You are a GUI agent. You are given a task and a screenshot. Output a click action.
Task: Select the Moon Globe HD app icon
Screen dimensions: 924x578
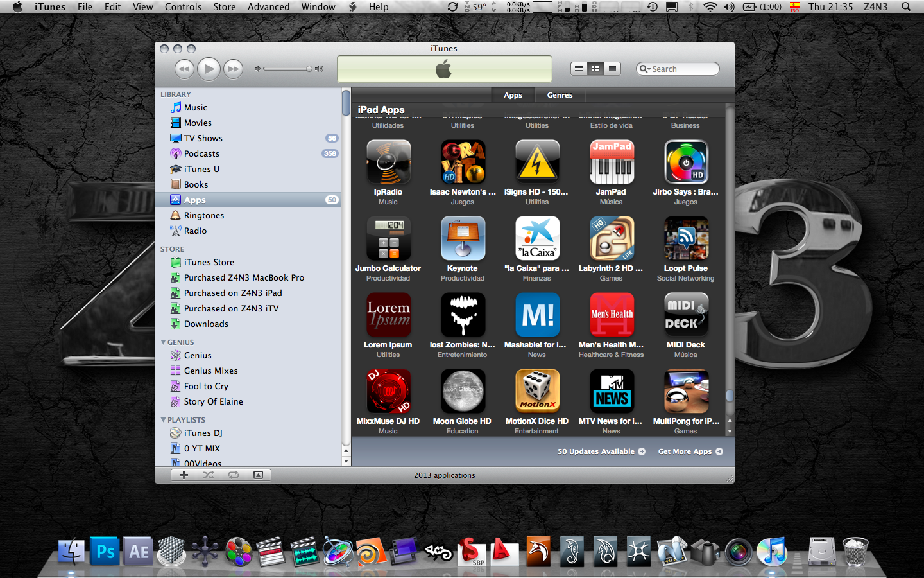pos(463,391)
